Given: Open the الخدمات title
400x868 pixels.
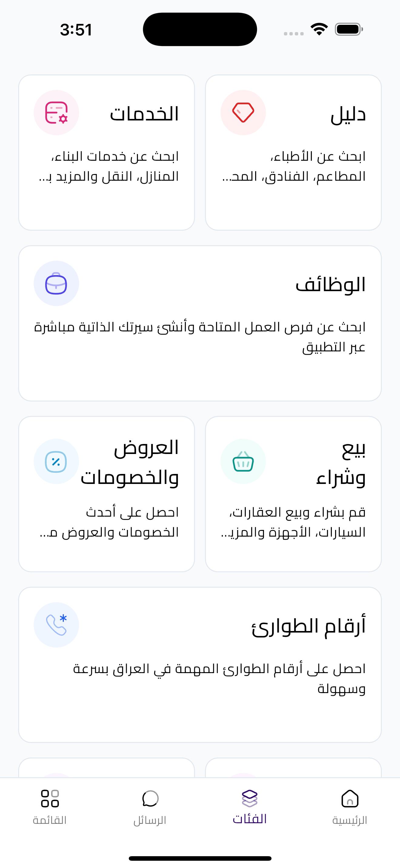Looking at the screenshot, I should pyautogui.click(x=144, y=113).
